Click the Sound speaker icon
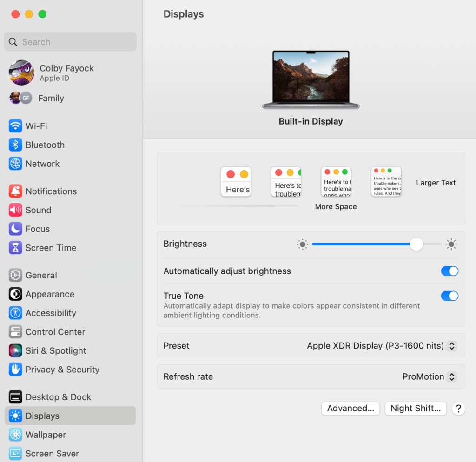Screen dimensions: 476x462 tap(15, 210)
